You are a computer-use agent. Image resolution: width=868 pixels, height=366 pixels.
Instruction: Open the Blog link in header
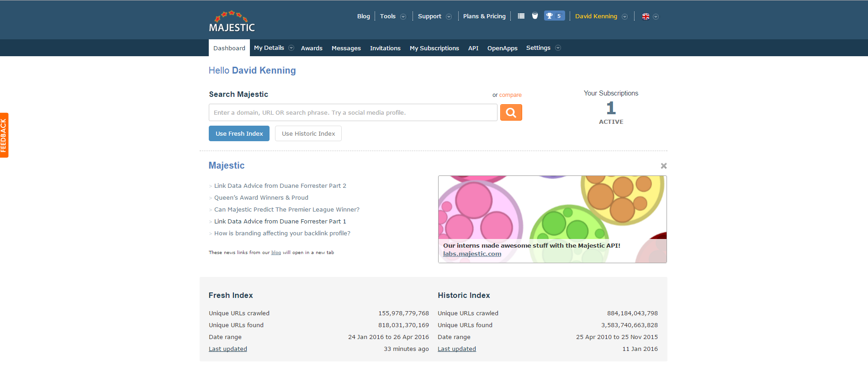(364, 16)
